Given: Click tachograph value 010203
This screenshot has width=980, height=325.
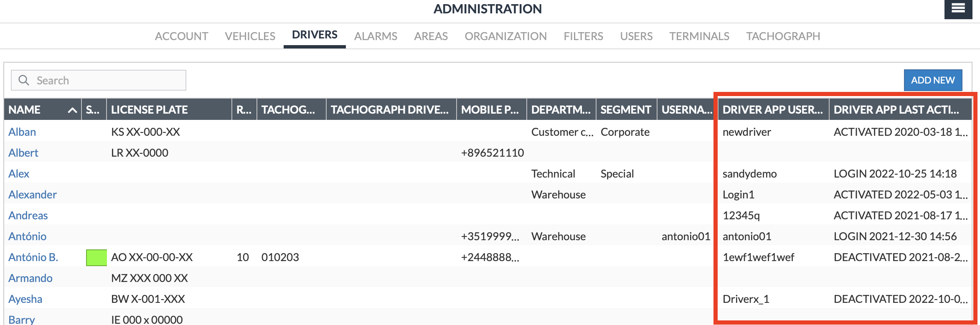Looking at the screenshot, I should point(280,257).
